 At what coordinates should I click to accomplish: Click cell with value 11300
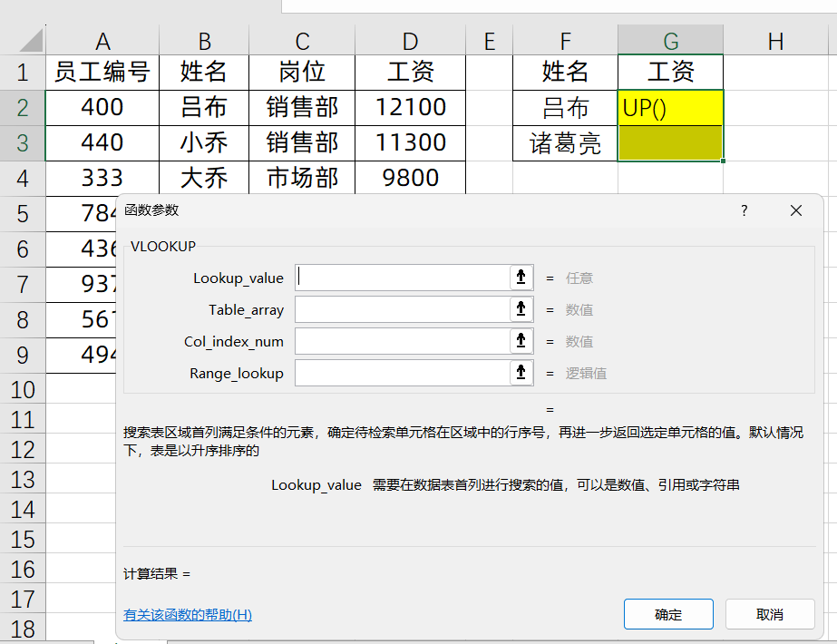click(410, 143)
